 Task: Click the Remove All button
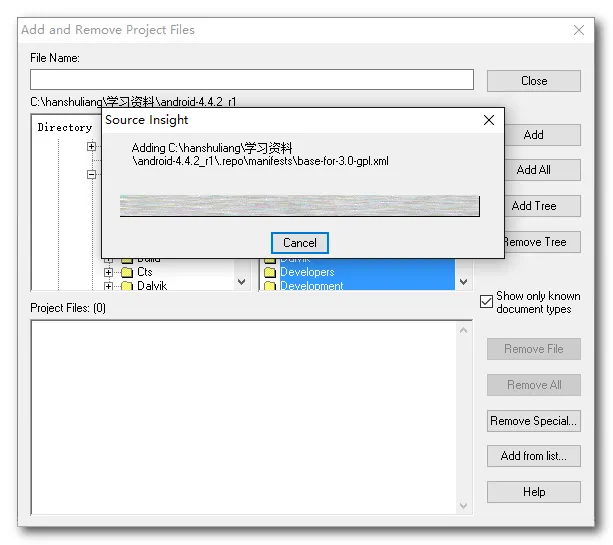534,385
